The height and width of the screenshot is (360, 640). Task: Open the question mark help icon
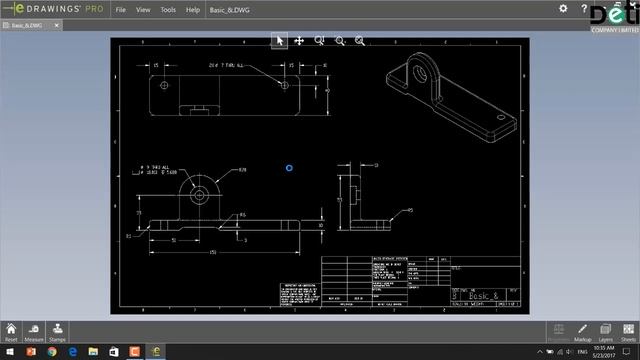(x=584, y=9)
